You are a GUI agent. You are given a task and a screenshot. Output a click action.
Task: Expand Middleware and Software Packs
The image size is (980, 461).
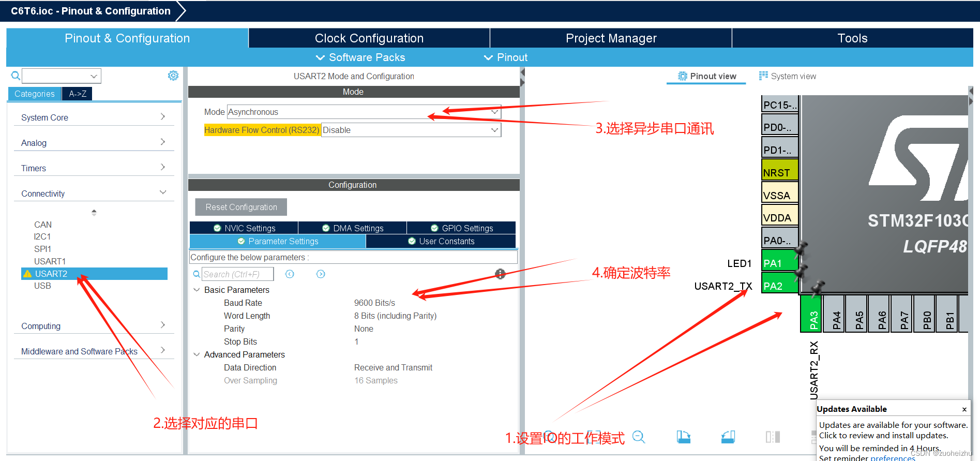(x=94, y=351)
